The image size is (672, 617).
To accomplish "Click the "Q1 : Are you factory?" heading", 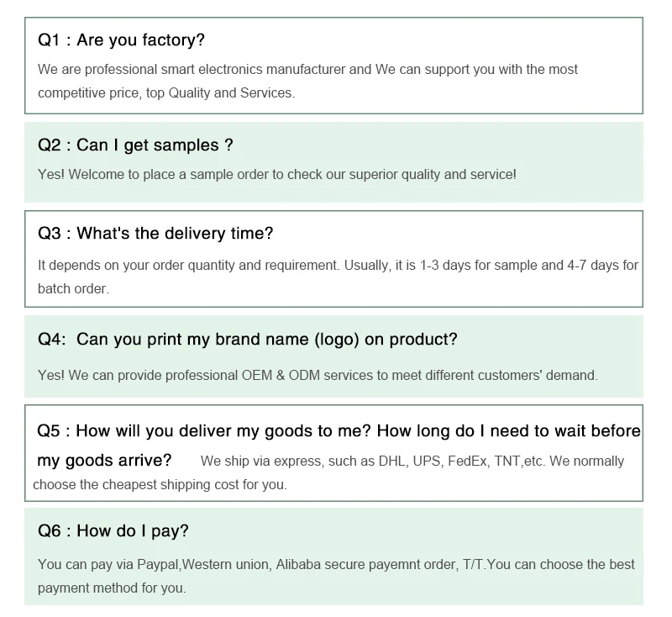I will point(121,40).
